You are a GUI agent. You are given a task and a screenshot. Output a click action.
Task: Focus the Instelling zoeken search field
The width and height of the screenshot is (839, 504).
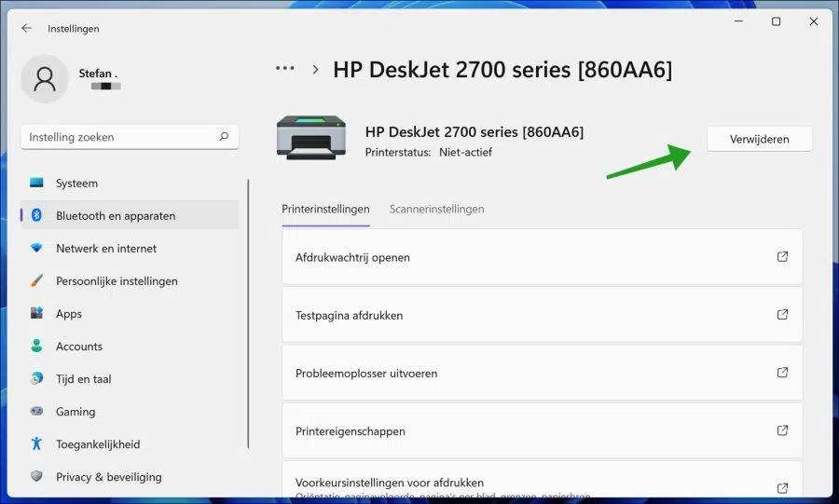click(130, 137)
